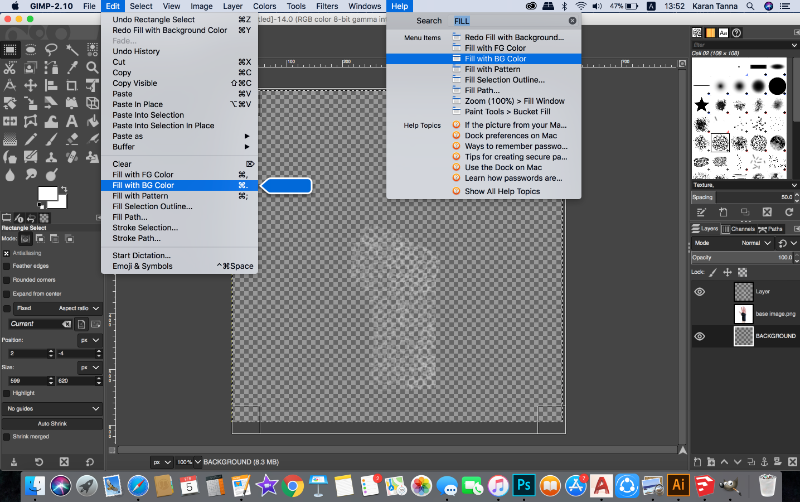The width and height of the screenshot is (800, 502).
Task: Select the Zoom magnifier tool
Action: pyautogui.click(x=92, y=67)
